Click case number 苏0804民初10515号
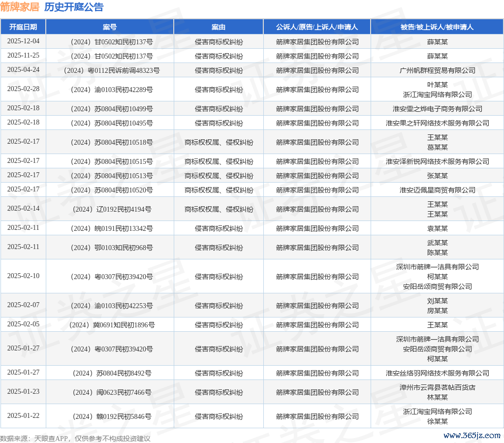504x443 pixels. pyautogui.click(x=112, y=162)
